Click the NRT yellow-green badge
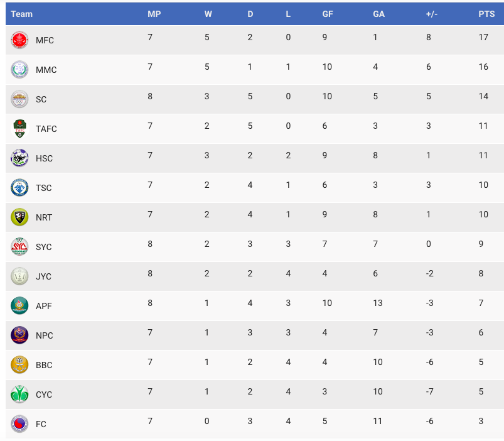Image resolution: width=504 pixels, height=441 pixels. click(x=19, y=217)
